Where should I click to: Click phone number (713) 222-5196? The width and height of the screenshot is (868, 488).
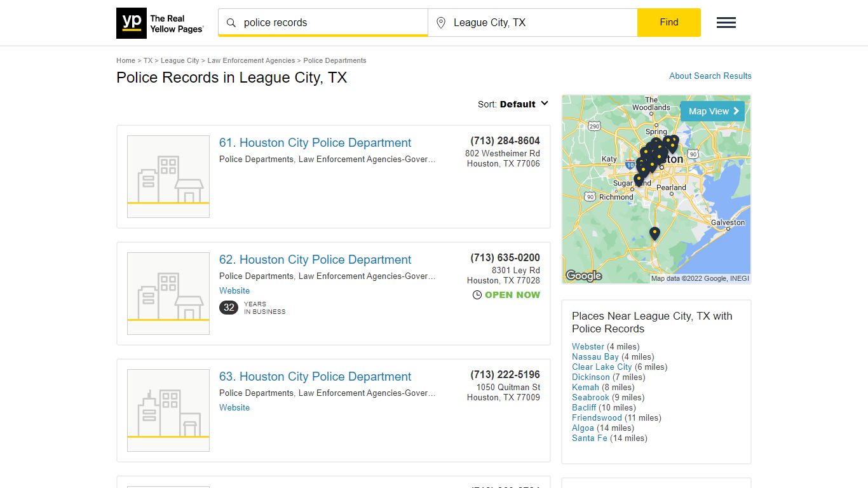(x=505, y=374)
